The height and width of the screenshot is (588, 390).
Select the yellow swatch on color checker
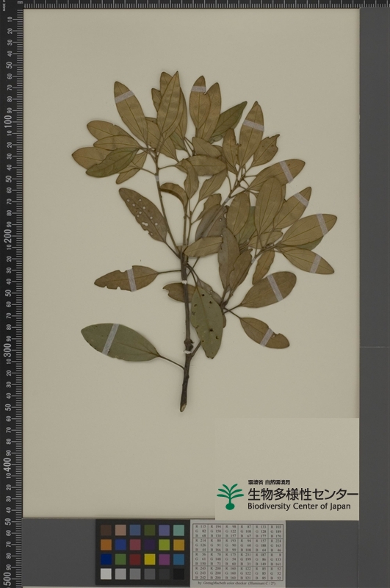pyautogui.click(x=150, y=559)
